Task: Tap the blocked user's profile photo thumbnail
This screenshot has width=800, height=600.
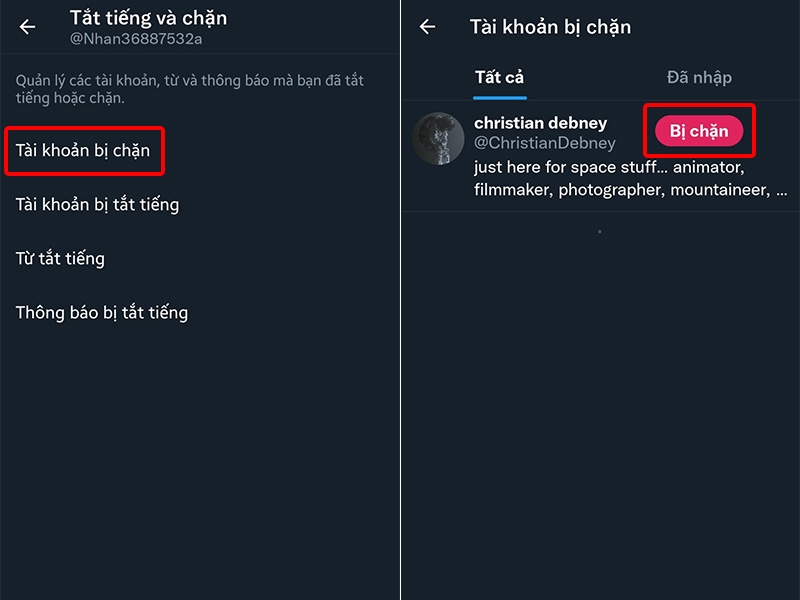Action: tap(438, 138)
